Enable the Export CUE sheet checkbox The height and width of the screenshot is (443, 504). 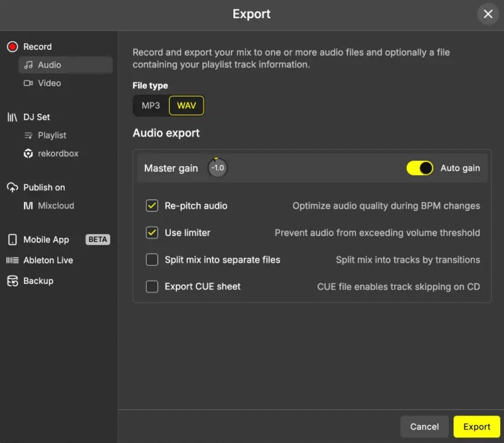(x=152, y=286)
